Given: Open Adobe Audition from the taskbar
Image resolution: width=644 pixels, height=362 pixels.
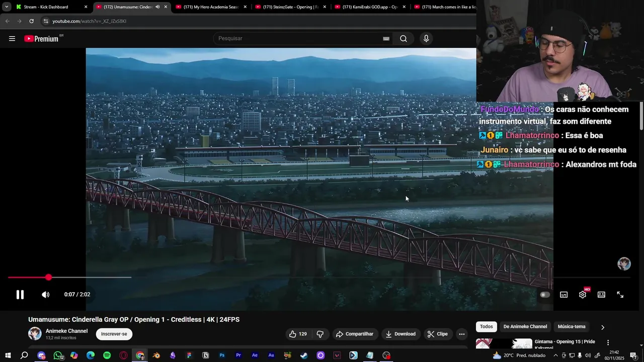Looking at the screenshot, I should tap(271, 355).
